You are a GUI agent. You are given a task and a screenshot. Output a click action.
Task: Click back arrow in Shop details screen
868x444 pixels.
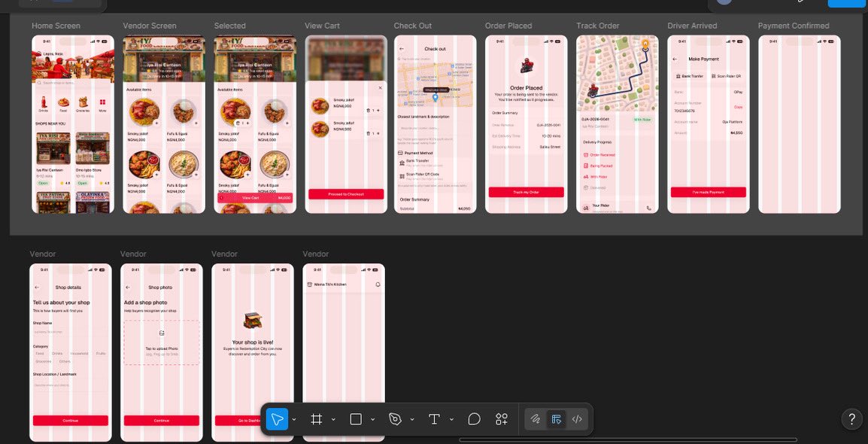click(x=37, y=287)
